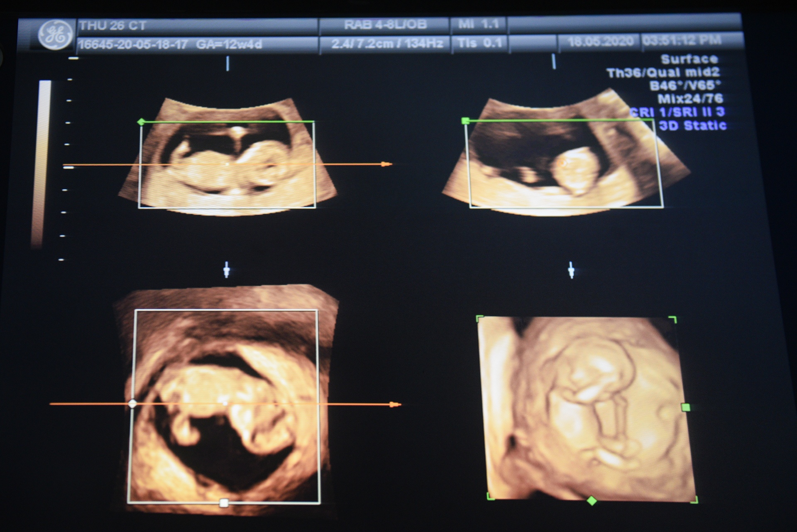Click orange arrowhead in bottom-left panel
This screenshot has height=532, width=797.
(x=396, y=405)
